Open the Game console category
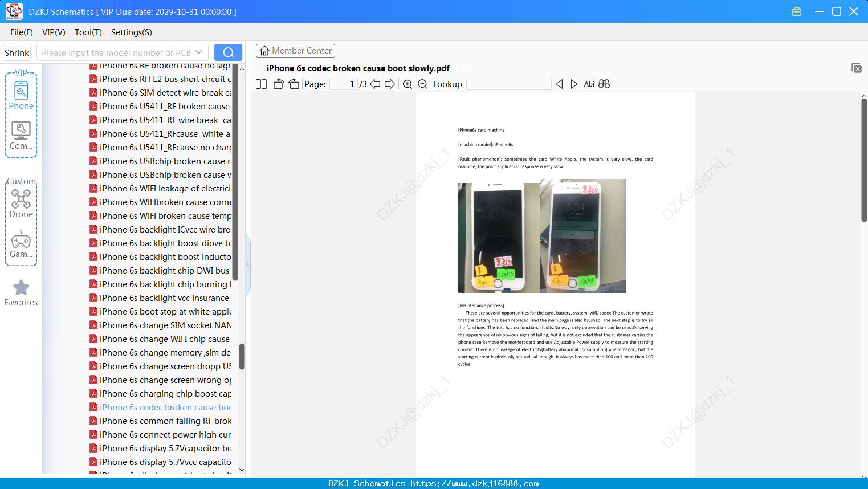The image size is (868, 489). tap(21, 244)
